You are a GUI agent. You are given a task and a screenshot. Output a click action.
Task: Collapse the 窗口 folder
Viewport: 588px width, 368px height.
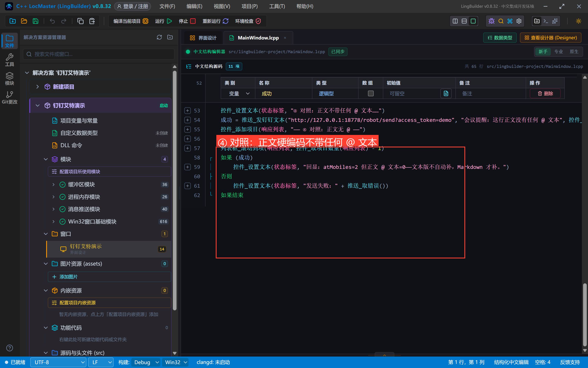coord(46,234)
